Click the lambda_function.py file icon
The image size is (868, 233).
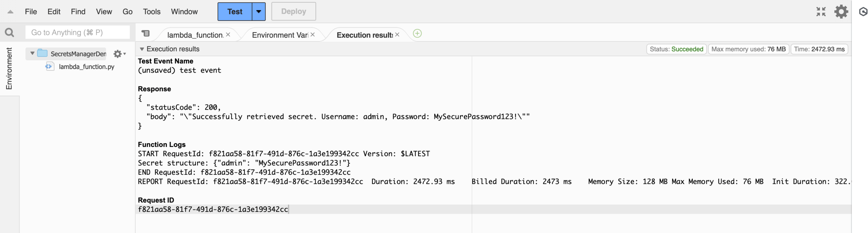point(50,67)
